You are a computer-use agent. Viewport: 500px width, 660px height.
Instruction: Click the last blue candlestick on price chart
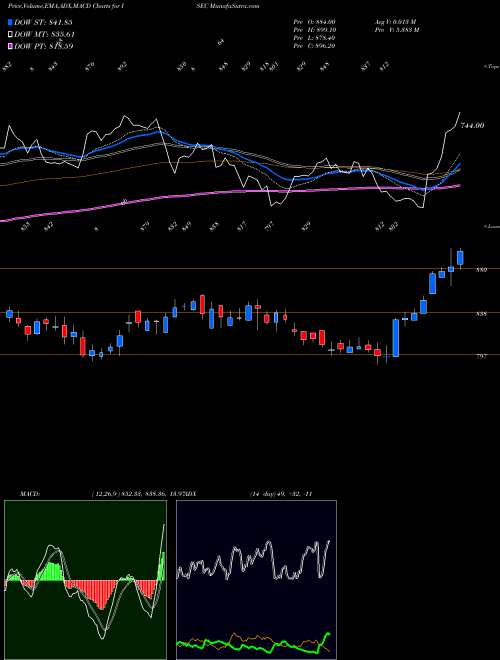point(460,258)
